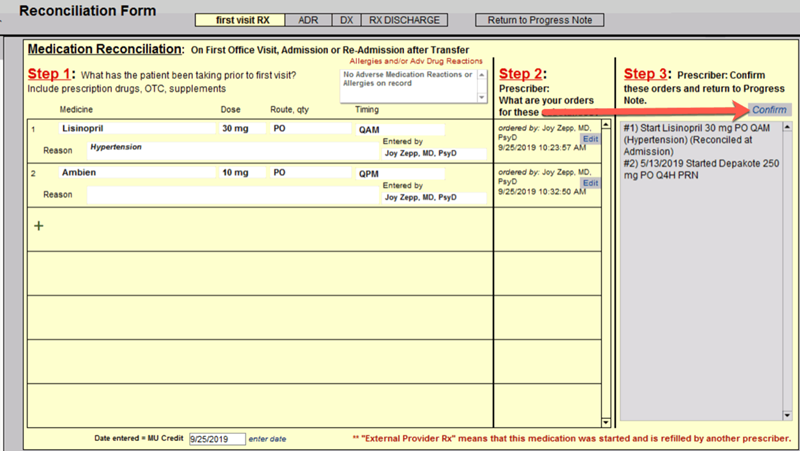This screenshot has width=800, height=451.
Task: Click the plus icon to add a medication
Action: [39, 226]
